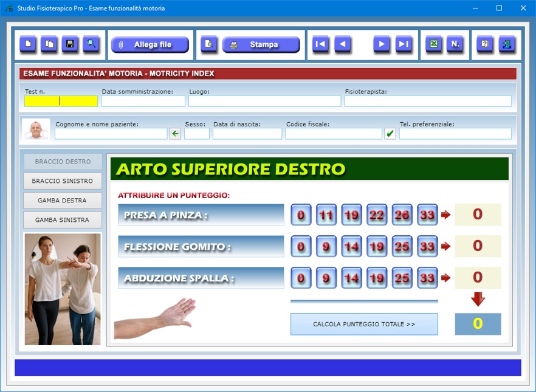Screen dimensions: 536x392
Task: Click the Stampa print button
Action: [x=261, y=45]
